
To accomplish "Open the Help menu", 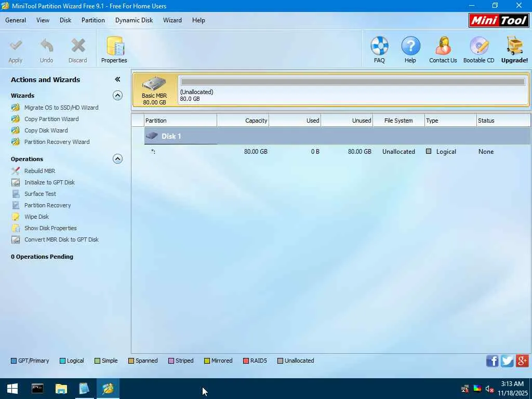I will [x=198, y=20].
